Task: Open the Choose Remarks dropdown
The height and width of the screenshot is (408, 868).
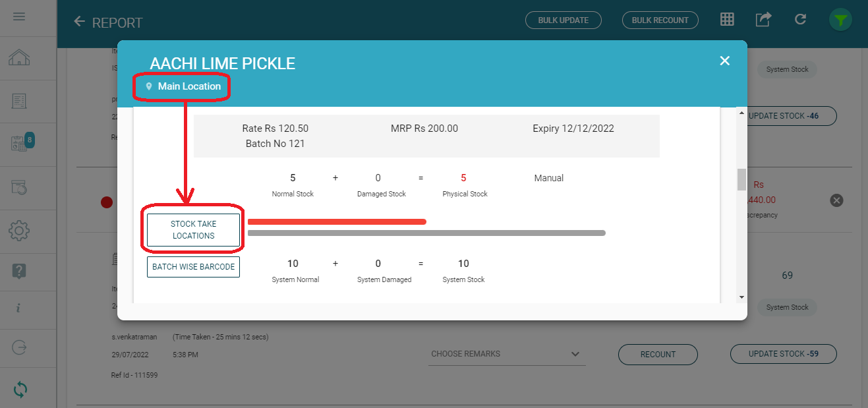Action: click(x=505, y=354)
